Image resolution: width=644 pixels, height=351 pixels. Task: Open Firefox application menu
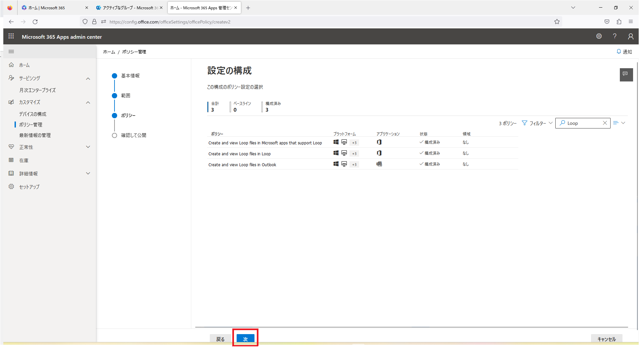631,22
